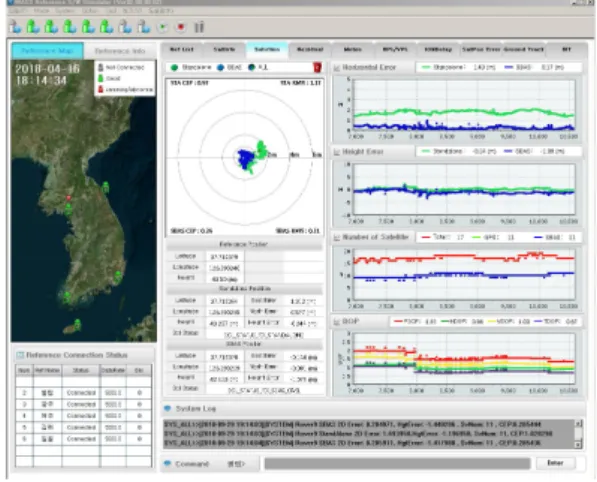Click the first grey station icon in toolbar
597x482 pixels.
[x=15, y=27]
